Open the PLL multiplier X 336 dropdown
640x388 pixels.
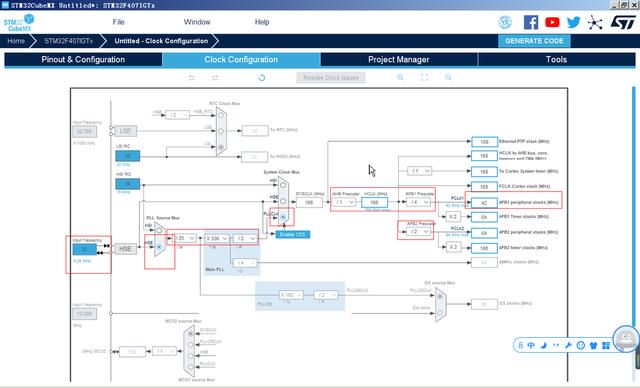[x=216, y=238]
